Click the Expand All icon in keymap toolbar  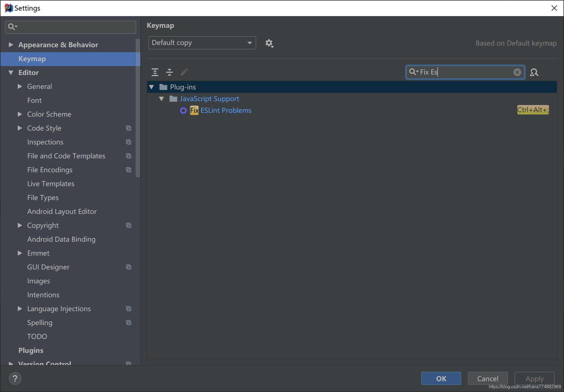tap(155, 72)
